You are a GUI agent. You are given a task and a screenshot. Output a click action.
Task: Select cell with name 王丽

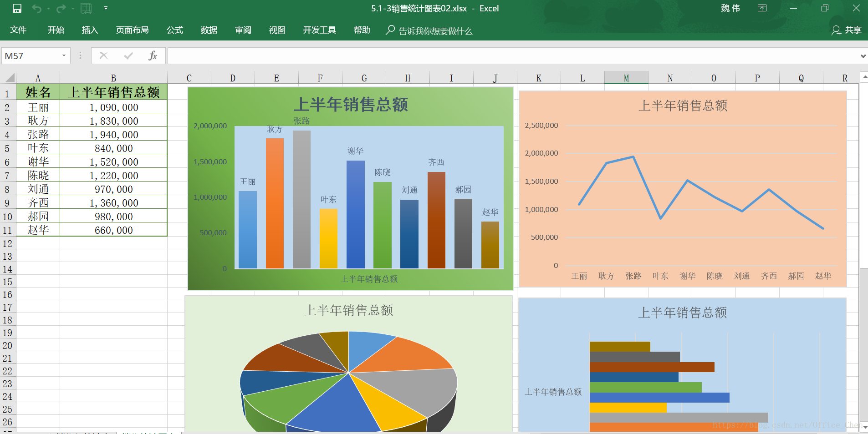tap(38, 107)
